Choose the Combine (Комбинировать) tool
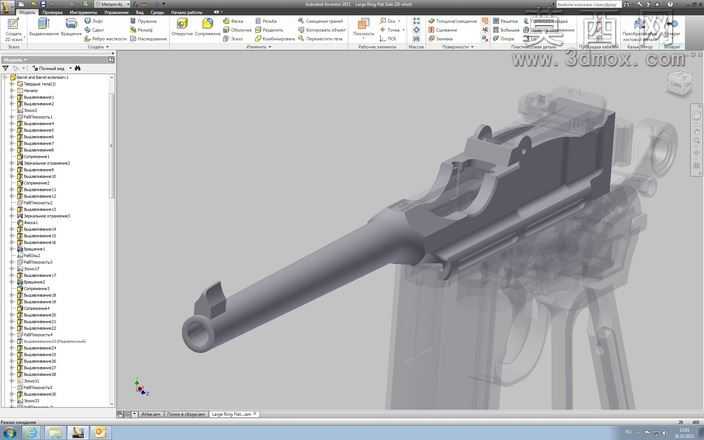The image size is (704, 440). pos(275,39)
